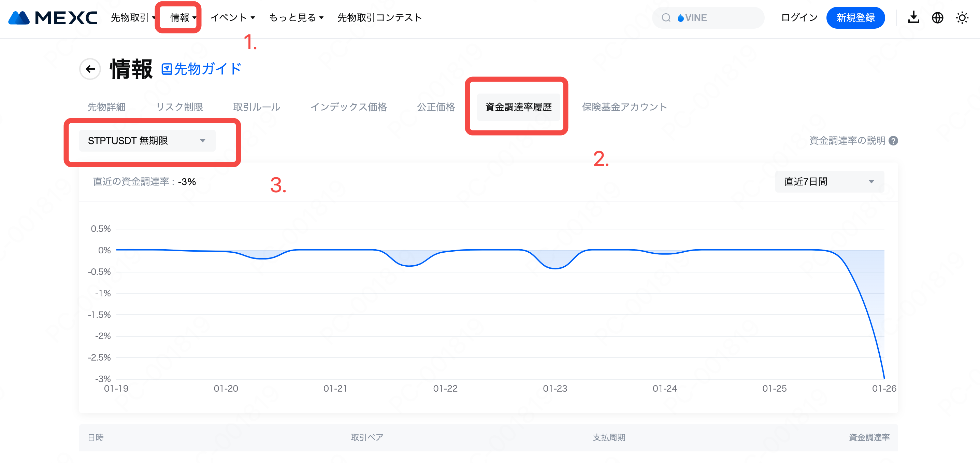Click the 先物ガイド external link icon
Image resolution: width=980 pixels, height=463 pixels.
click(x=167, y=69)
